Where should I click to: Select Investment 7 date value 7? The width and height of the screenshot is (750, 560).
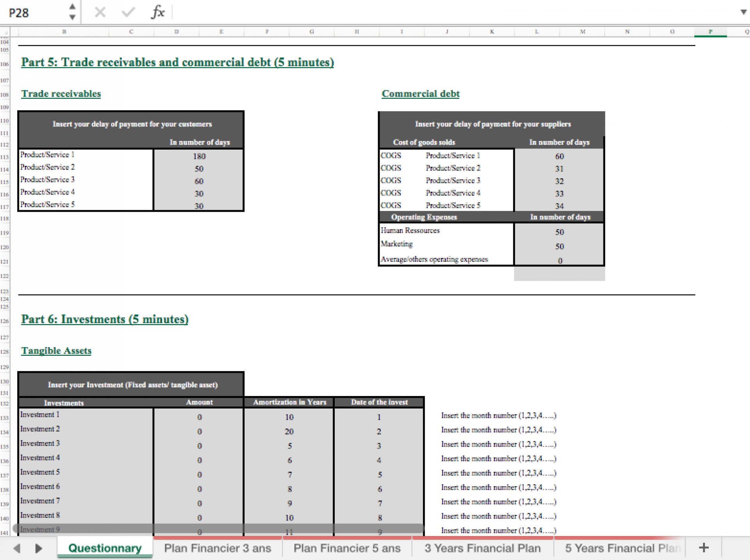pyautogui.click(x=379, y=503)
